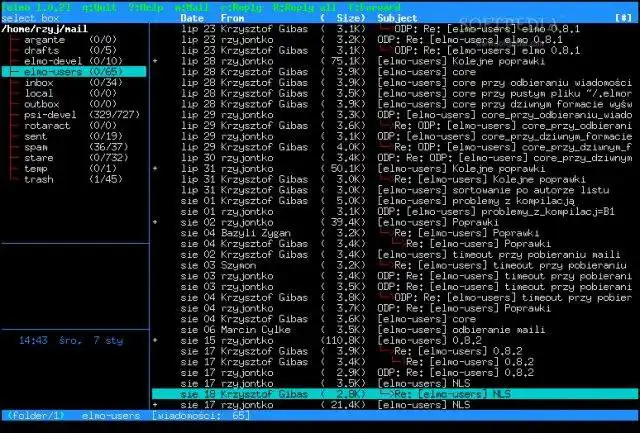
Task: Click the Date column header
Action: [192, 18]
